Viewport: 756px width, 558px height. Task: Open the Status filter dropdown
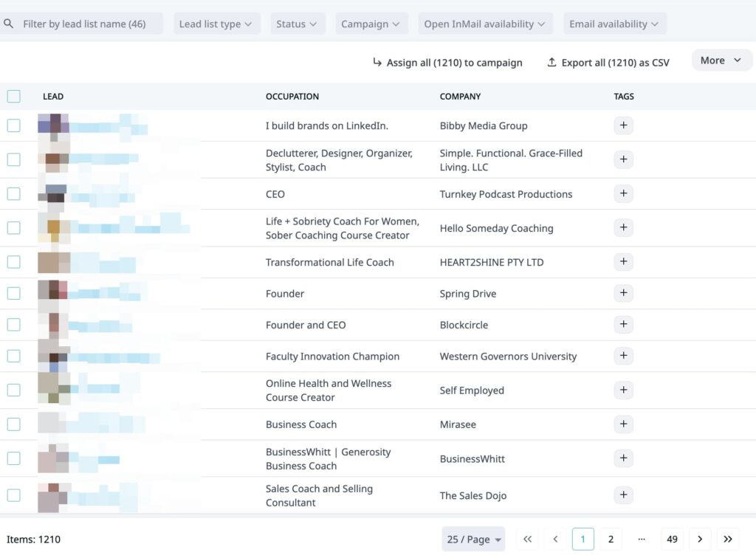pos(297,24)
